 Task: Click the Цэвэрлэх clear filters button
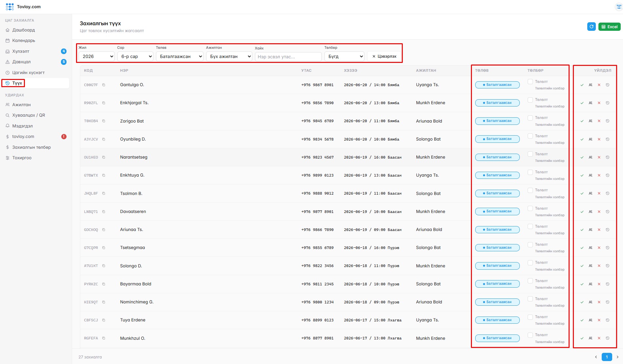pyautogui.click(x=384, y=56)
